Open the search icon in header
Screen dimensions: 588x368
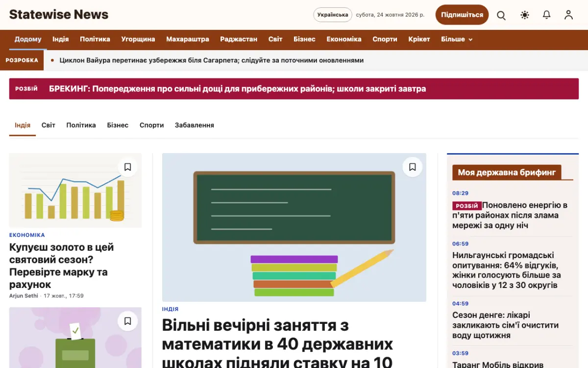[x=501, y=15]
